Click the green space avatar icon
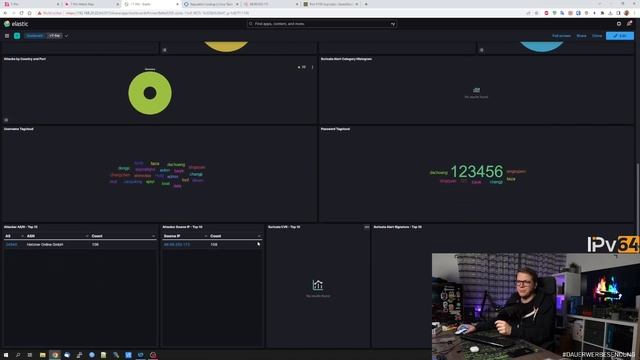This screenshot has height=360, width=640. [x=17, y=36]
